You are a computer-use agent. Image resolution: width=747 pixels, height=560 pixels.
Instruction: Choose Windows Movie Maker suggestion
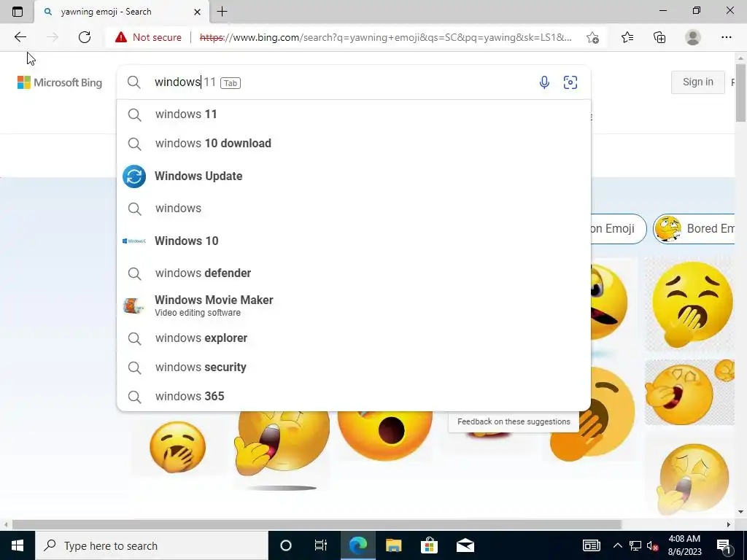tap(354, 306)
